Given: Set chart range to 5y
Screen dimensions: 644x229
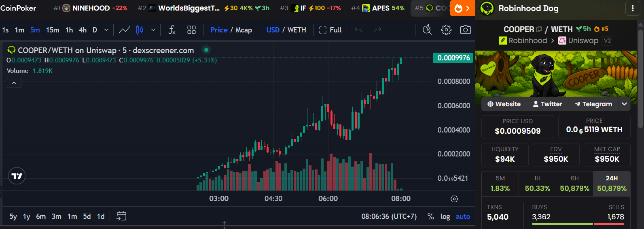Looking at the screenshot, I should coord(13,216).
